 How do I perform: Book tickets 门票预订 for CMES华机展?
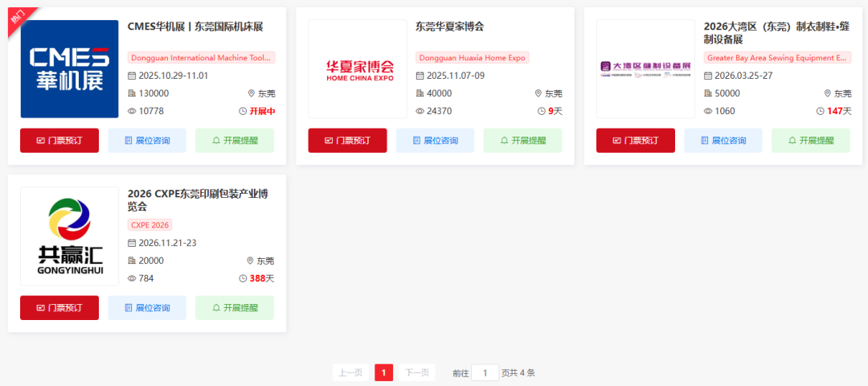point(59,141)
